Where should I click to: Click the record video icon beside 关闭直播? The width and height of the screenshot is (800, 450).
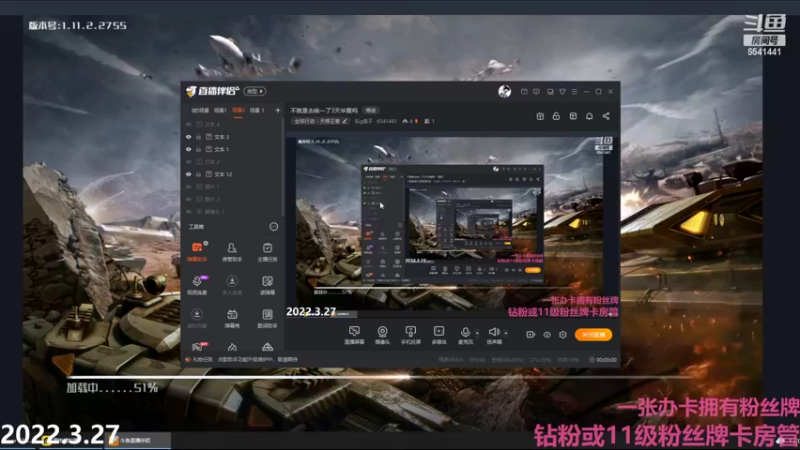531,335
